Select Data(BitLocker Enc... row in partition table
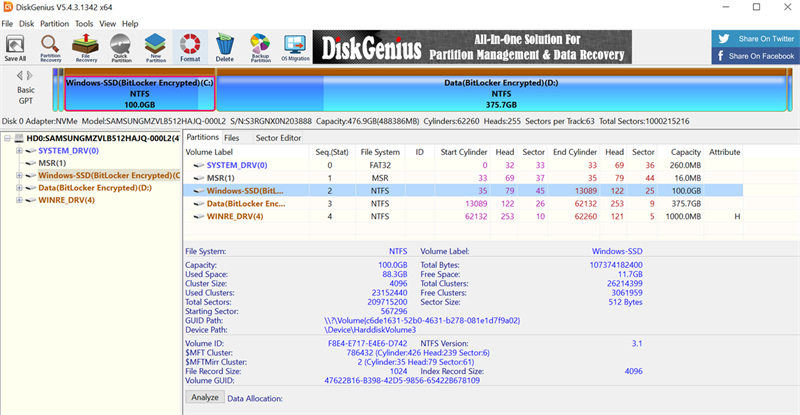 click(463, 203)
